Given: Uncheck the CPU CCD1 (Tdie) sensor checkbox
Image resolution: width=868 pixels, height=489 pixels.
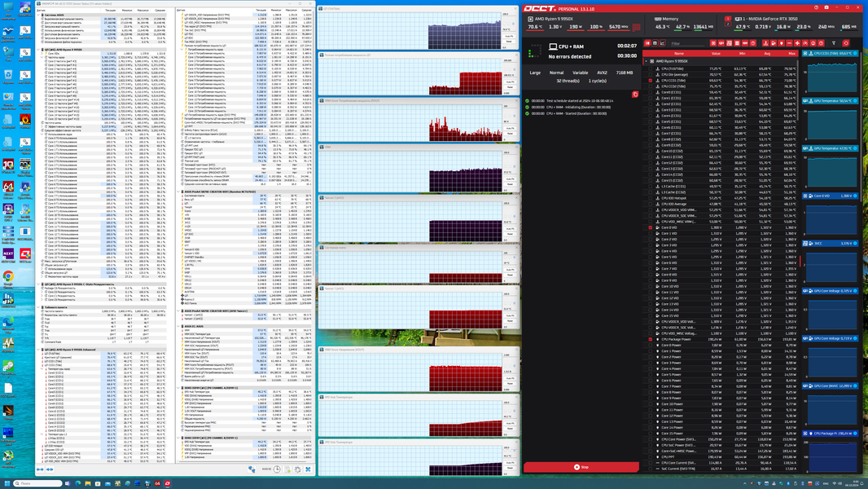Looking at the screenshot, I should [x=650, y=81].
